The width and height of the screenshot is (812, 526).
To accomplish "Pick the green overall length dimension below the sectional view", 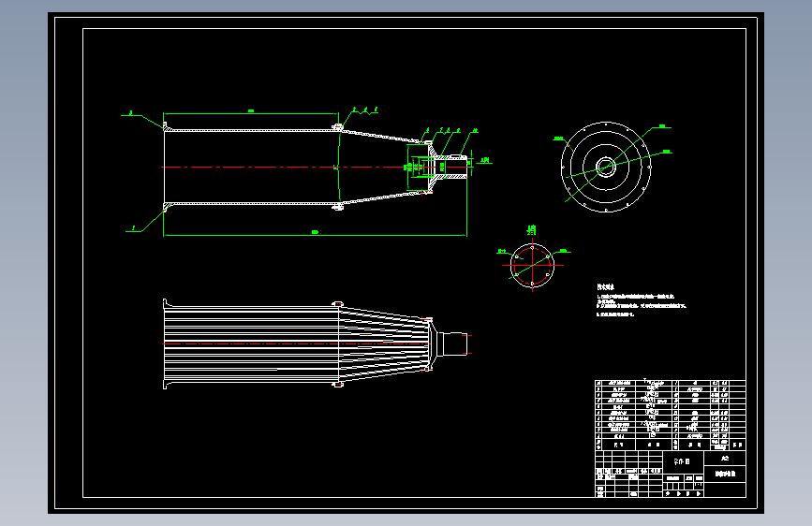I will 315,235.
